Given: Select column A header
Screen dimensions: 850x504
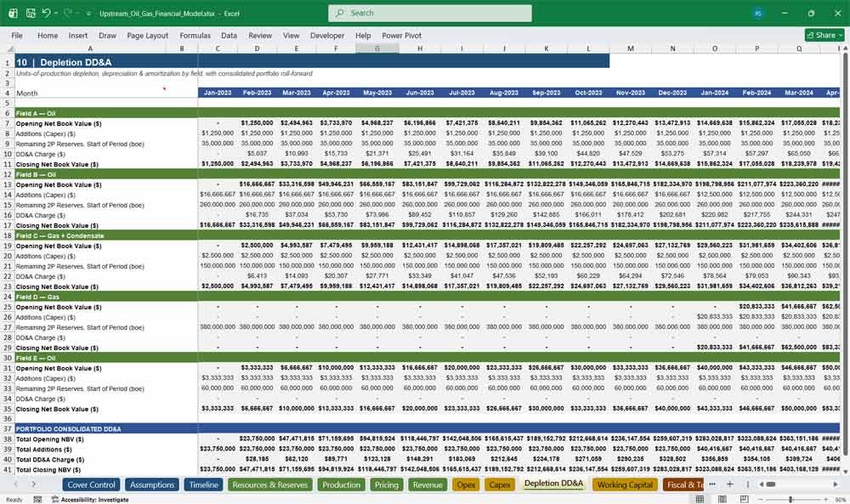Looking at the screenshot, I should coord(90,48).
